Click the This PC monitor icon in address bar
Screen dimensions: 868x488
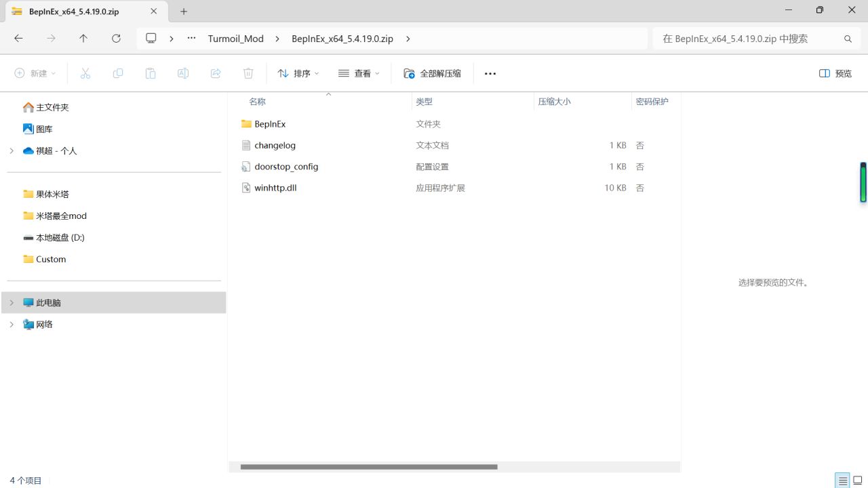coord(151,39)
